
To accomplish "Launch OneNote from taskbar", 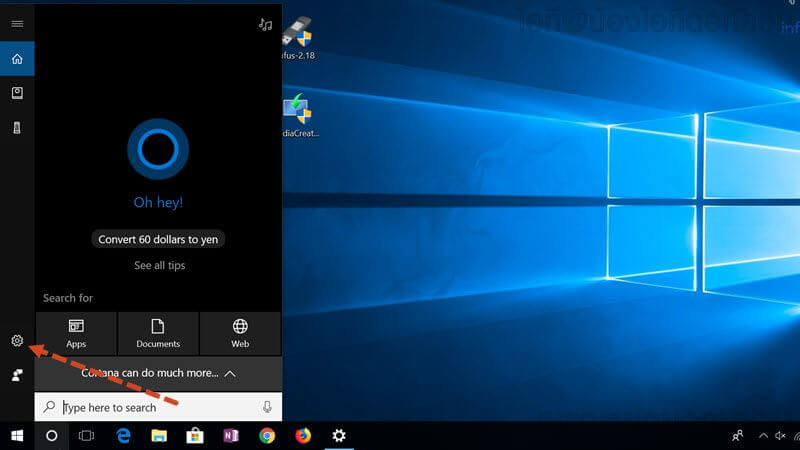I will click(x=231, y=436).
